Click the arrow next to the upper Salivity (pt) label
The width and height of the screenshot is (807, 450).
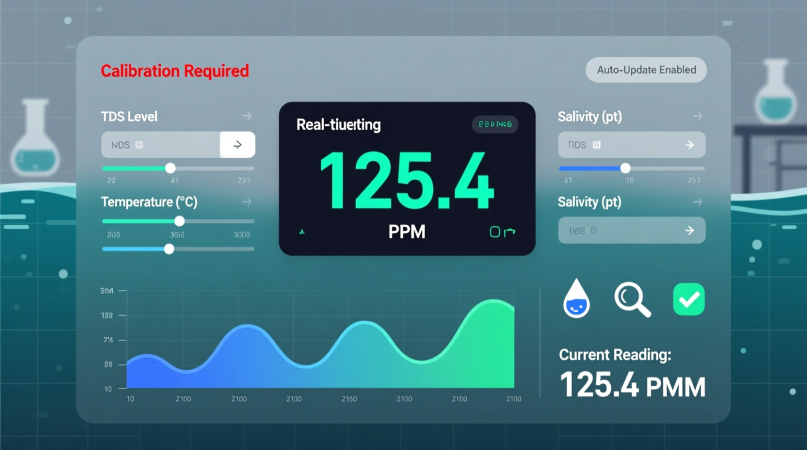coord(696,117)
